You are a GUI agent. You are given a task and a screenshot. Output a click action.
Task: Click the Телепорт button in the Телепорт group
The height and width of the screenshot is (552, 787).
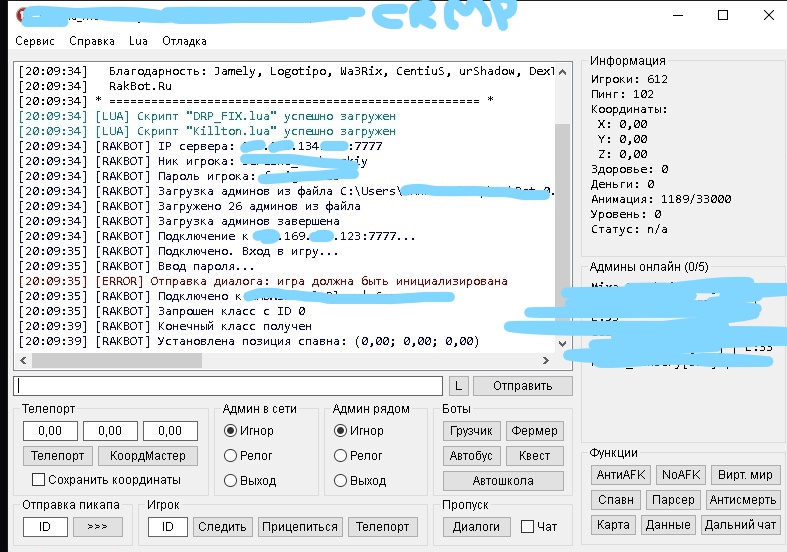pos(56,456)
